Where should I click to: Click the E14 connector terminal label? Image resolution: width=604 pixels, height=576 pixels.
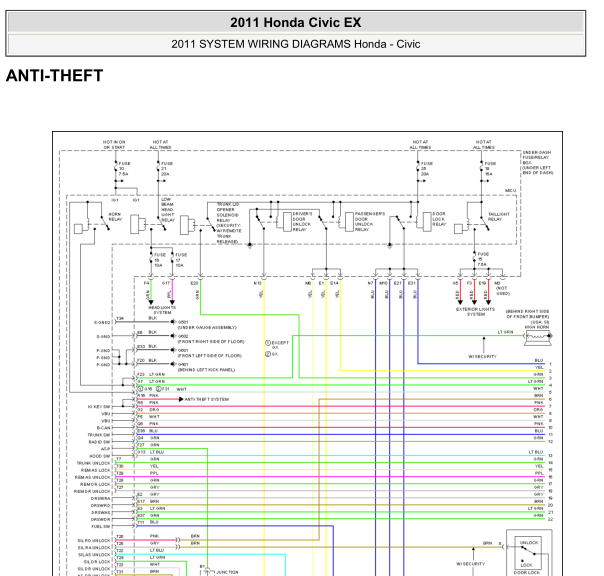click(334, 283)
